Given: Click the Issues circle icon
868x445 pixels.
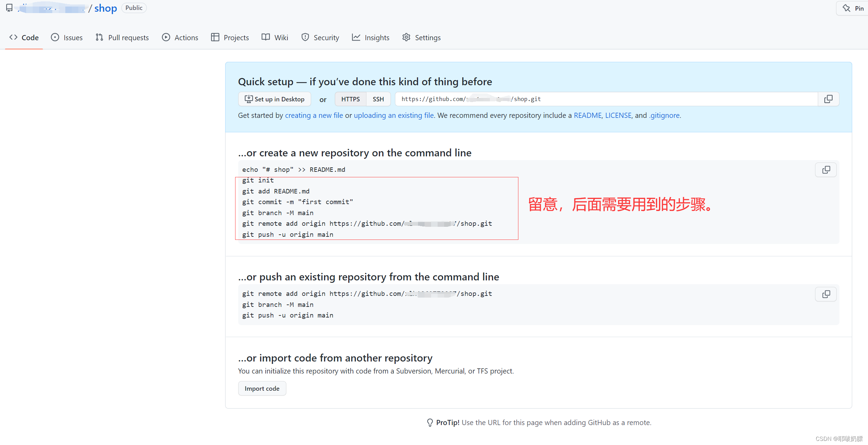Looking at the screenshot, I should [x=55, y=37].
